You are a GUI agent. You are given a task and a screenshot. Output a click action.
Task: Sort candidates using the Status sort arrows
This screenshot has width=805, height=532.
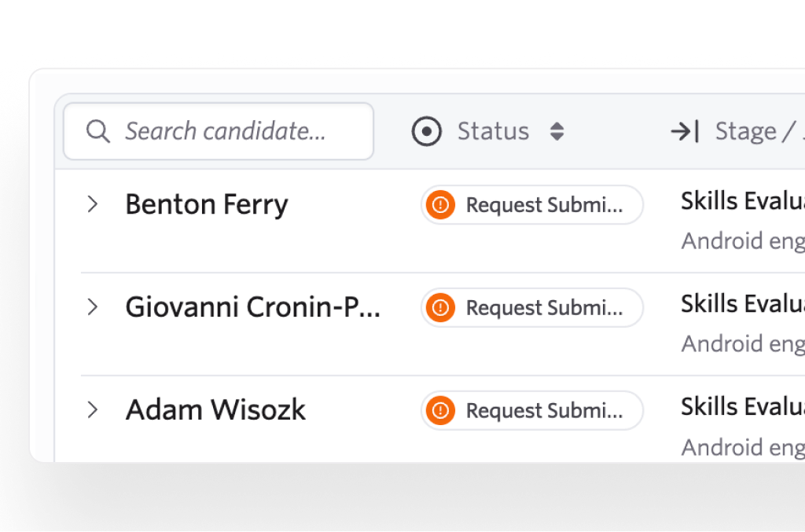[x=557, y=131]
